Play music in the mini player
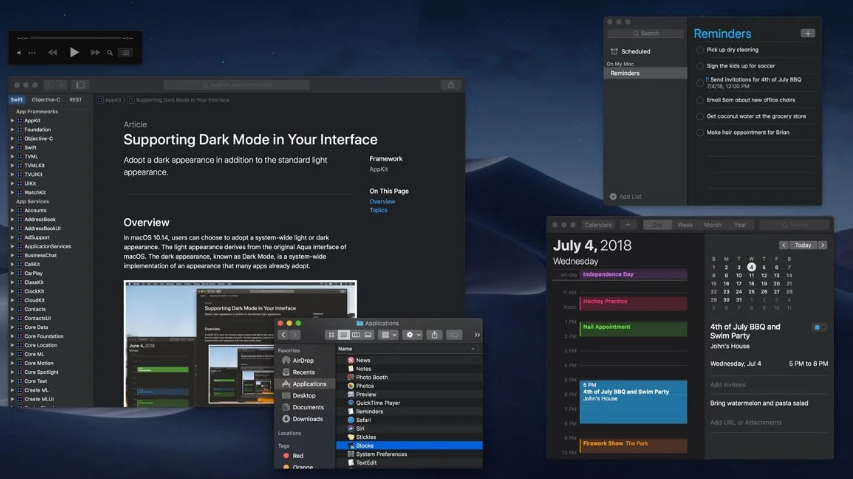 point(74,52)
